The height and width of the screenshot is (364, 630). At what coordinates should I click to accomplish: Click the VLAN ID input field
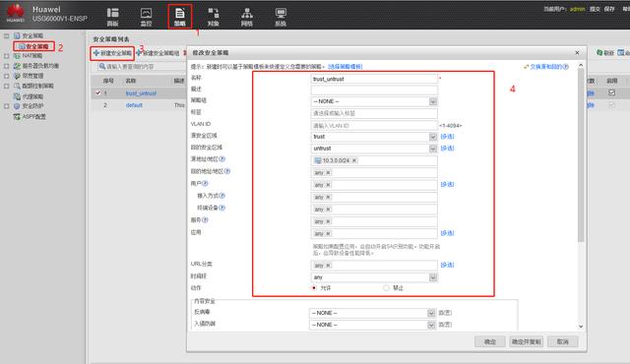pyautogui.click(x=374, y=126)
